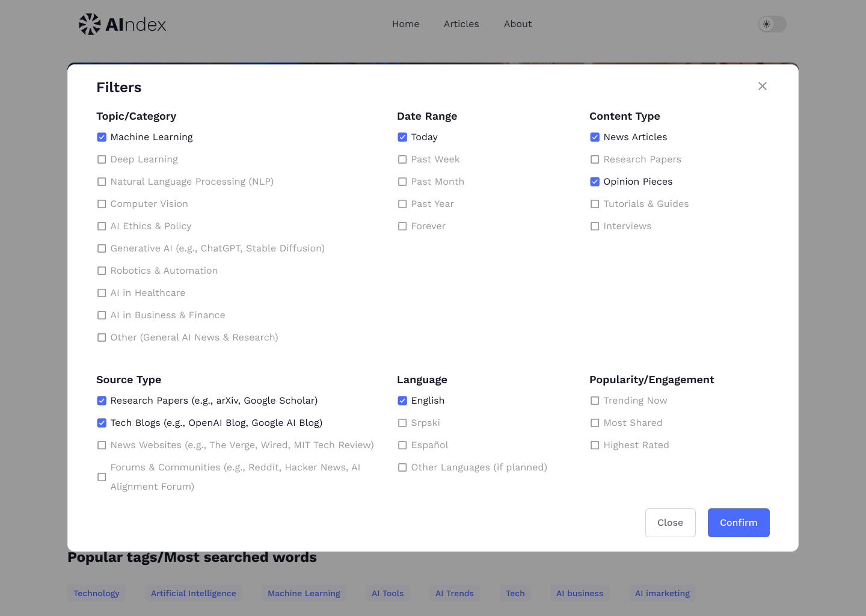Image resolution: width=866 pixels, height=616 pixels.
Task: Open the Articles page
Action: (461, 24)
